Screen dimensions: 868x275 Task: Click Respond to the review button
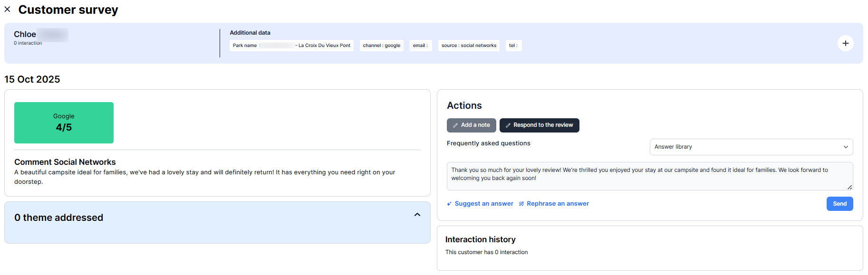(x=539, y=125)
